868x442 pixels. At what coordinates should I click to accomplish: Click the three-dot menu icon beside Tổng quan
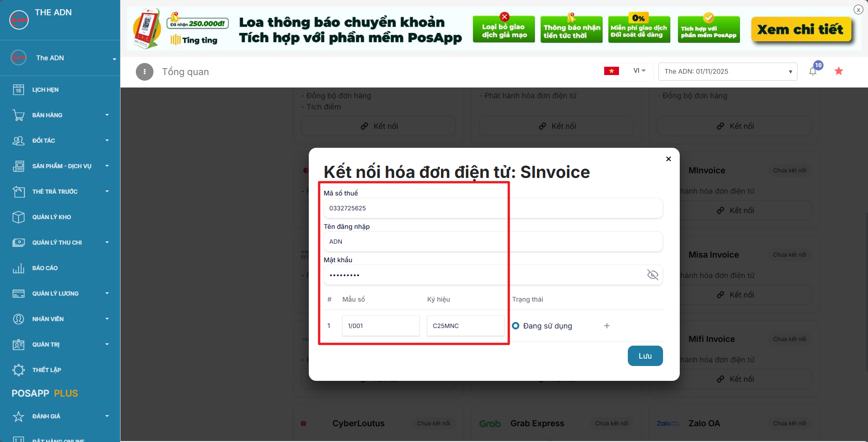point(145,72)
